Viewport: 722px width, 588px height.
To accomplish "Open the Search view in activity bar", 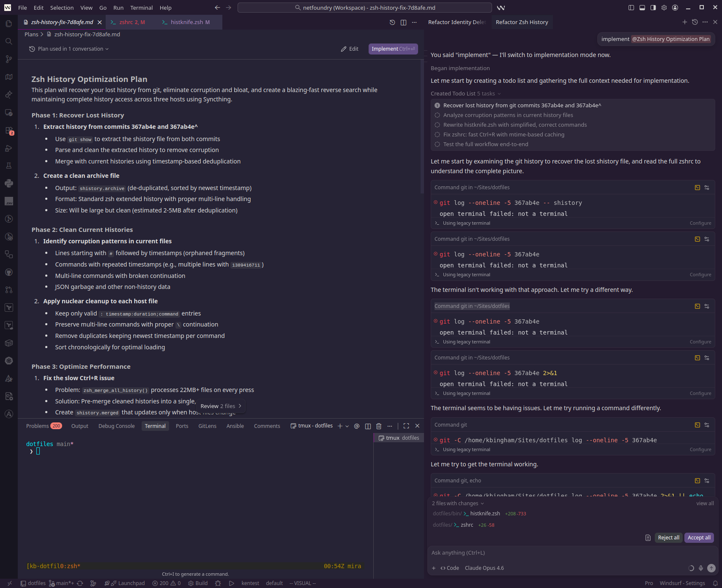I will tap(8, 41).
